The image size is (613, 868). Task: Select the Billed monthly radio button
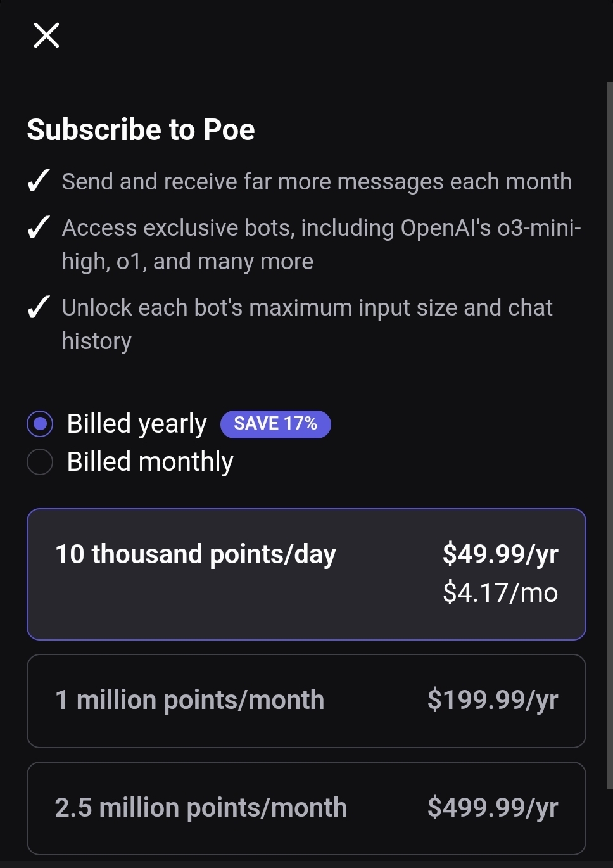tap(40, 462)
